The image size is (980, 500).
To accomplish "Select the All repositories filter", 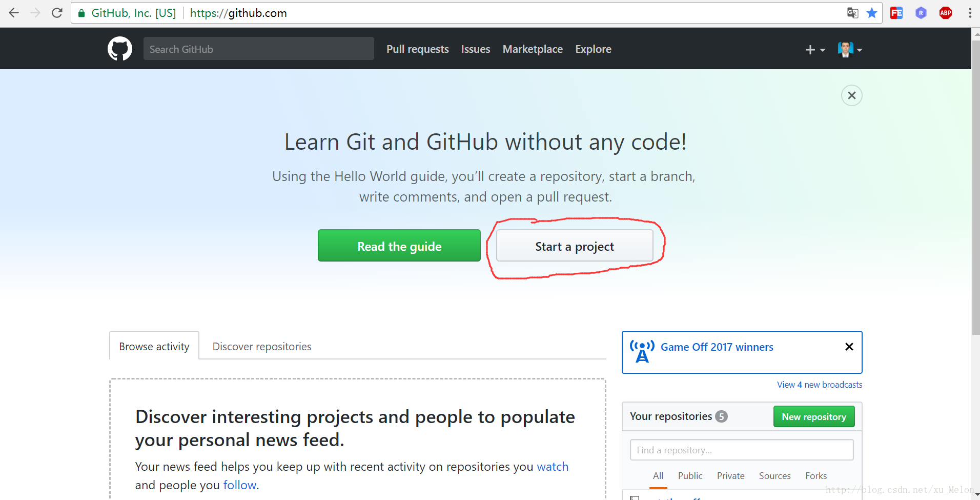I will point(658,476).
